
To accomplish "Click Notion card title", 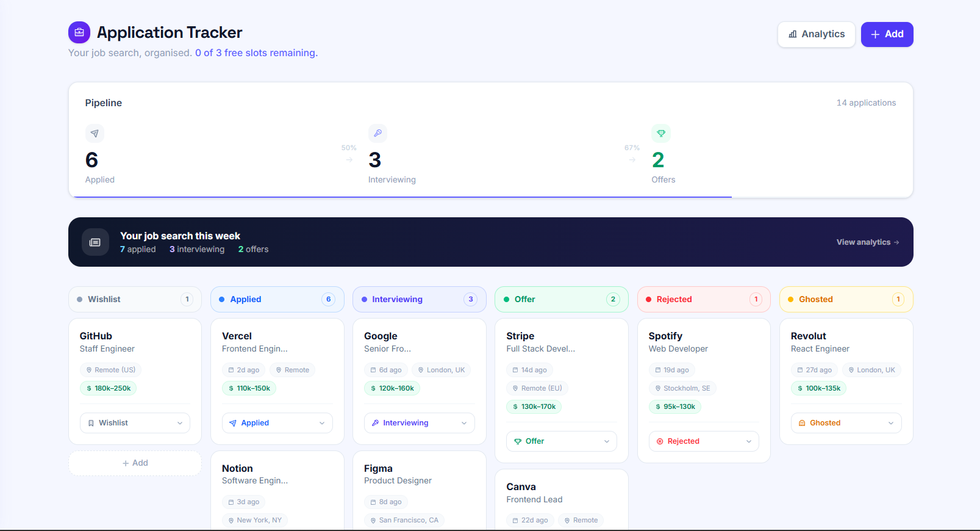I will point(237,469).
